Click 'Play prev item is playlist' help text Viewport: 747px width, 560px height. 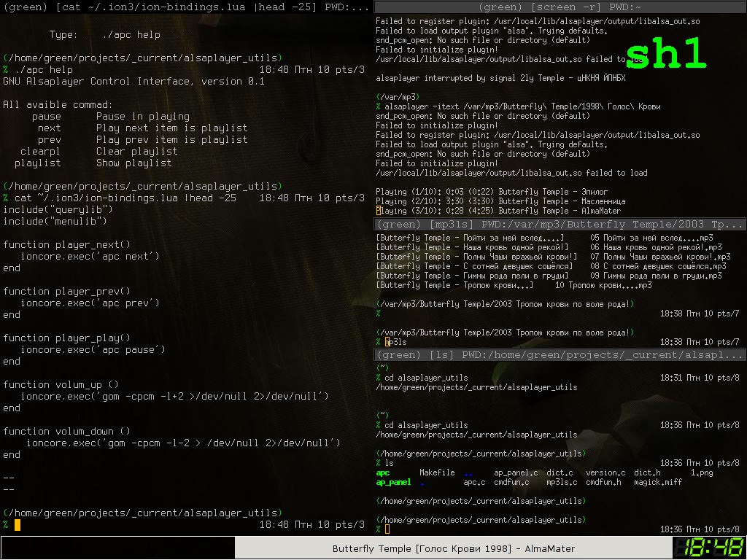coord(171,139)
